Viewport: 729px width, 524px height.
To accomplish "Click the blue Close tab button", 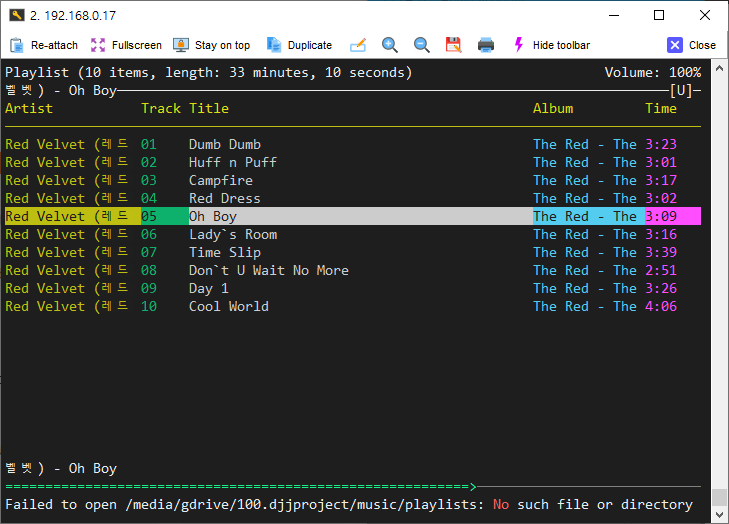I will click(691, 45).
